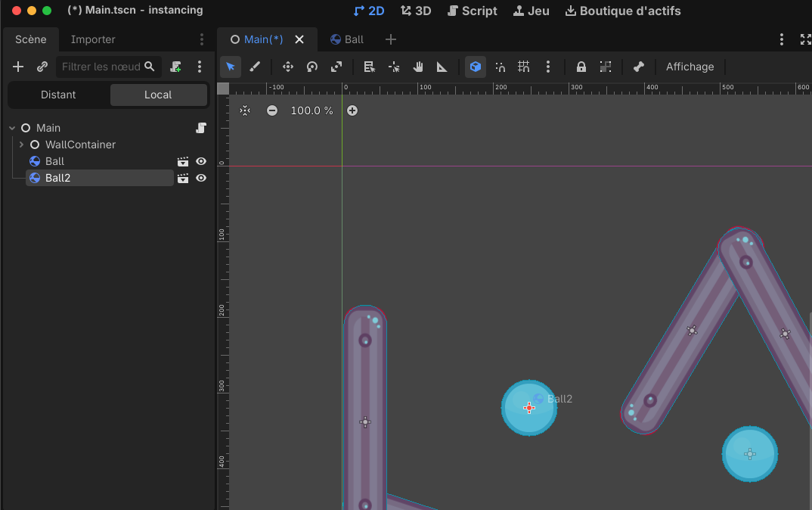Open the Affichage view menu

tap(690, 67)
